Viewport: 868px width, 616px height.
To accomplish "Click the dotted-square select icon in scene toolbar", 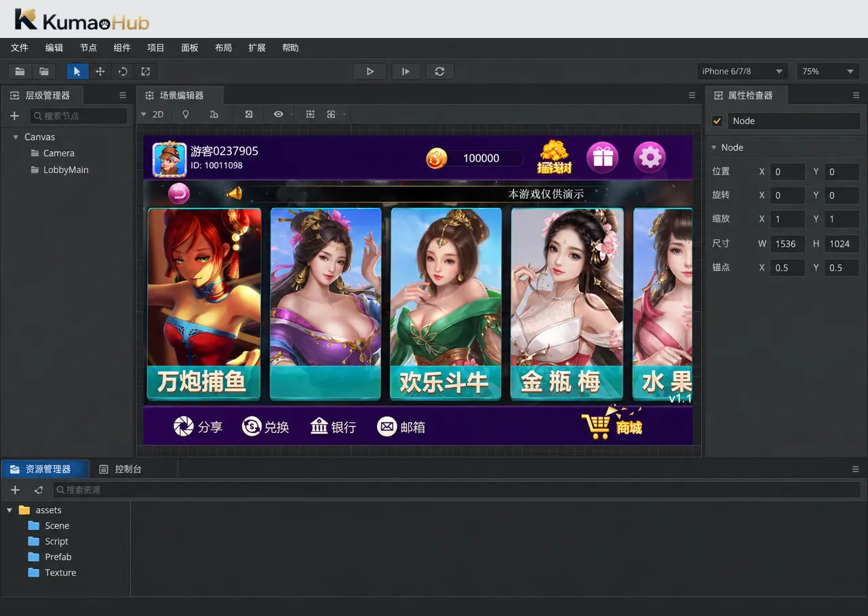I will [x=310, y=115].
